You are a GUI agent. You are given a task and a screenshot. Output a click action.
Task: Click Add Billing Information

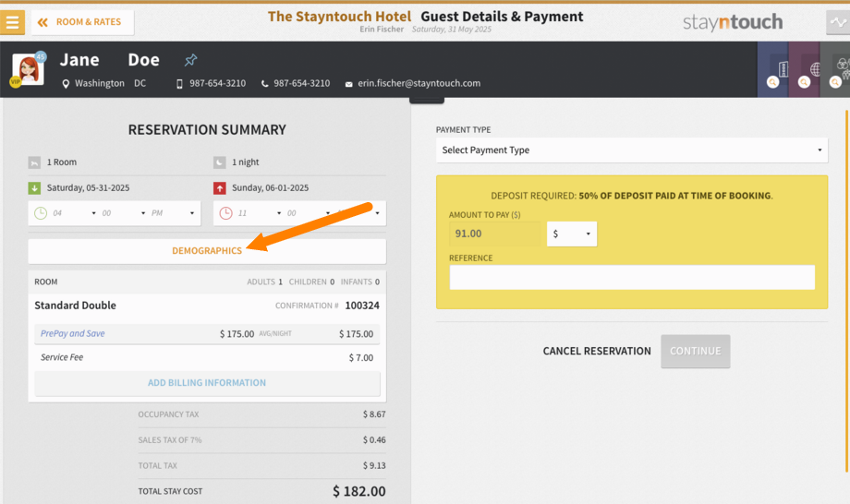click(207, 383)
